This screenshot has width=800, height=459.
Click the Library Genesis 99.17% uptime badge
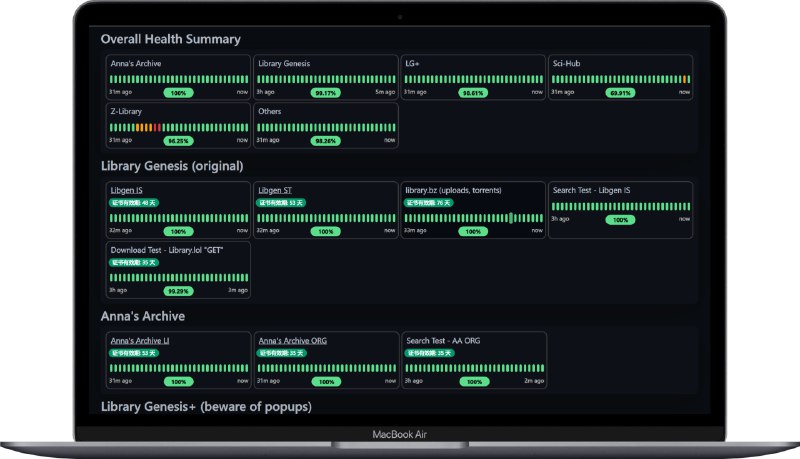(x=325, y=92)
